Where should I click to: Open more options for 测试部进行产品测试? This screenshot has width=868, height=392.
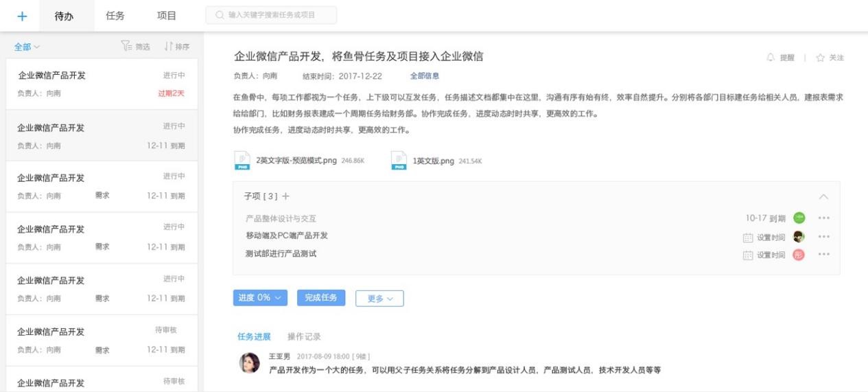click(x=824, y=255)
